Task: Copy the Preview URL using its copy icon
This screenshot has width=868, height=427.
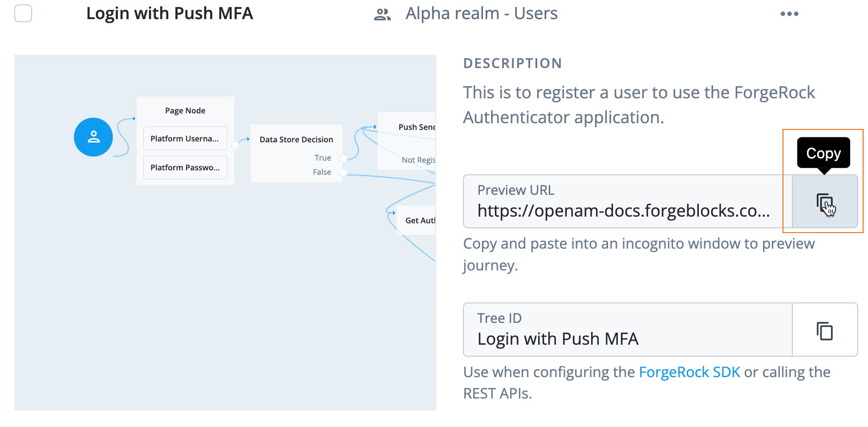Action: pos(824,201)
